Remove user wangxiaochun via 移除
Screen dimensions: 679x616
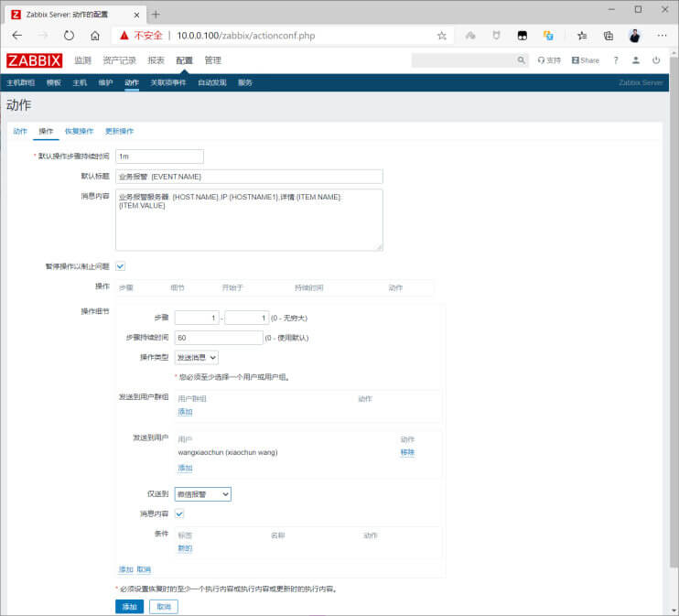click(x=407, y=452)
